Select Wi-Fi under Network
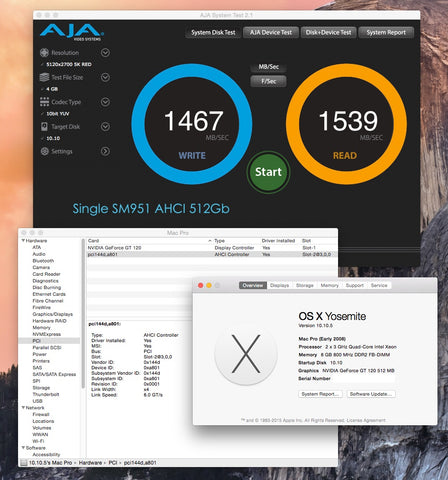448x480 pixels. pyautogui.click(x=38, y=441)
